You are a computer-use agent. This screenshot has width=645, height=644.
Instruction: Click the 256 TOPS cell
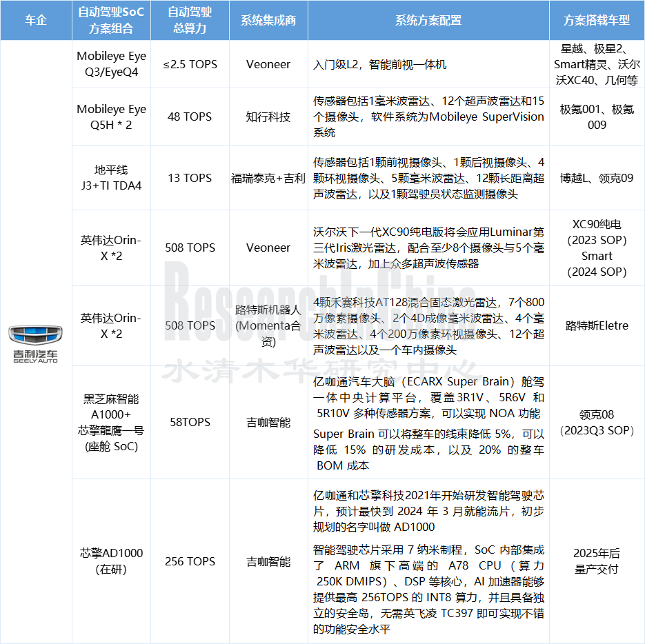[190, 561]
